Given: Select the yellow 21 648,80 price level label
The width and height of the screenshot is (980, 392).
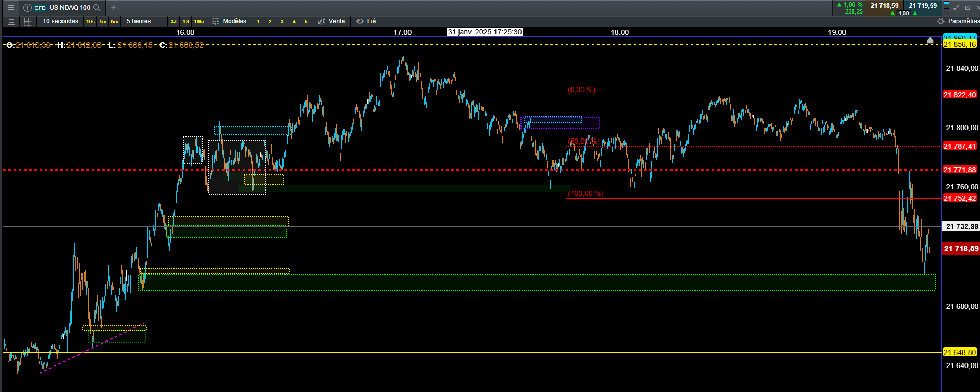Looking at the screenshot, I should click(x=960, y=352).
